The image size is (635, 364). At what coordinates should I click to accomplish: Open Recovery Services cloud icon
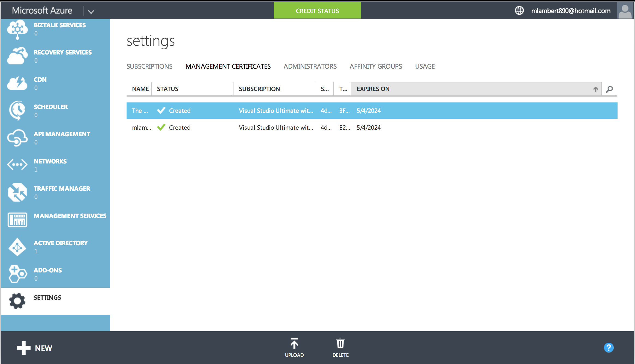pos(17,56)
